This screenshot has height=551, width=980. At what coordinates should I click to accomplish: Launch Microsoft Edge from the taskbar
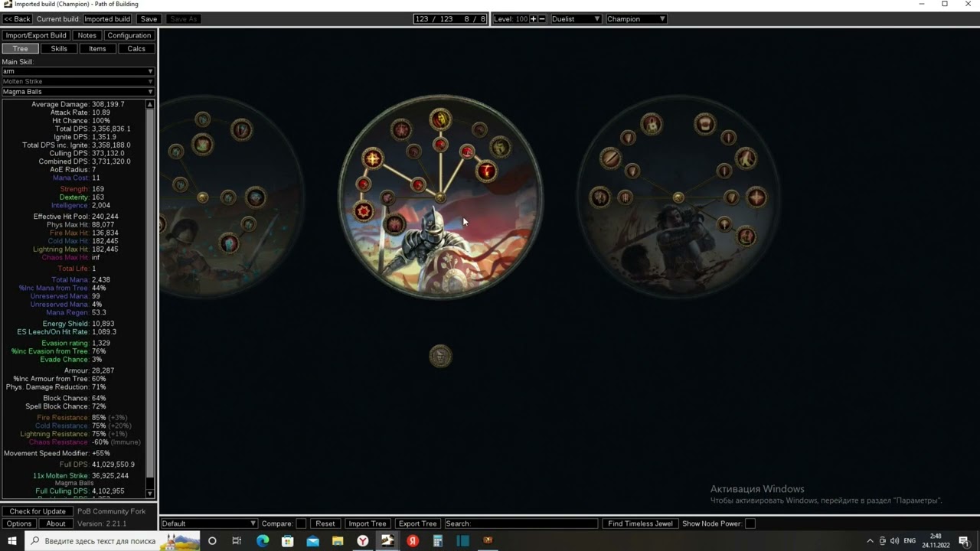[263, 541]
